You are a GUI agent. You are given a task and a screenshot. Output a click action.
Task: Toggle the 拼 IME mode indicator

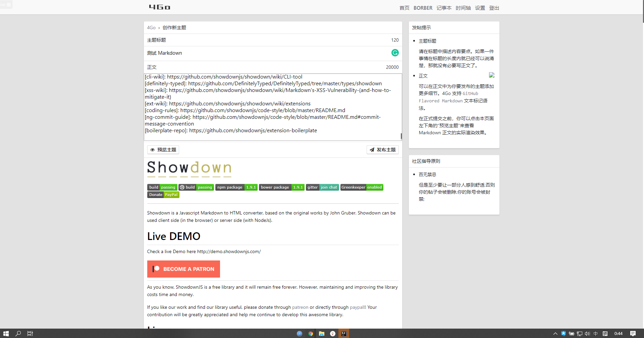pos(605,333)
